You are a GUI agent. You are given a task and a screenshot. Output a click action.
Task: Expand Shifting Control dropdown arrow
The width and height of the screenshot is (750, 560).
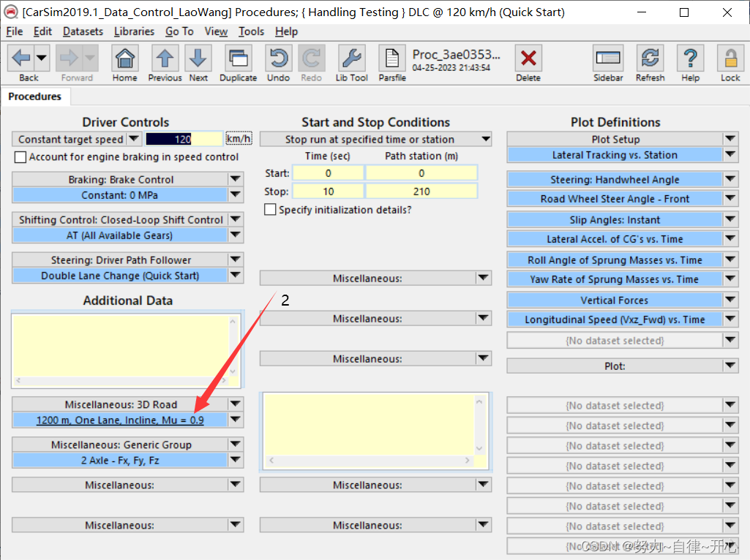(x=236, y=219)
